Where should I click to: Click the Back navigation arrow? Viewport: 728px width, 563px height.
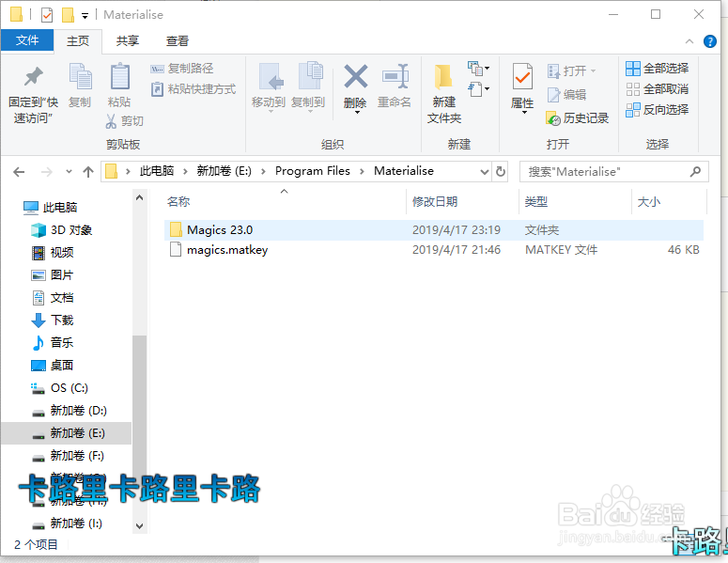coord(19,172)
